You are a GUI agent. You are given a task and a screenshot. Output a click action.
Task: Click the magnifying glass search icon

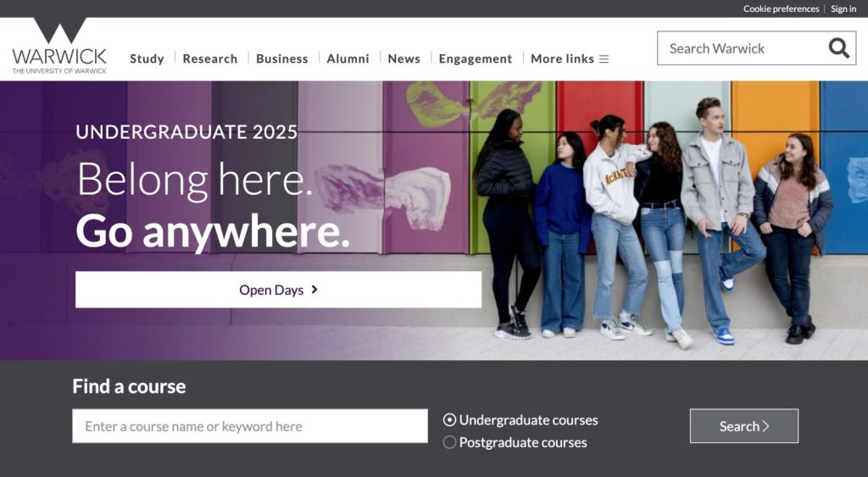[838, 48]
